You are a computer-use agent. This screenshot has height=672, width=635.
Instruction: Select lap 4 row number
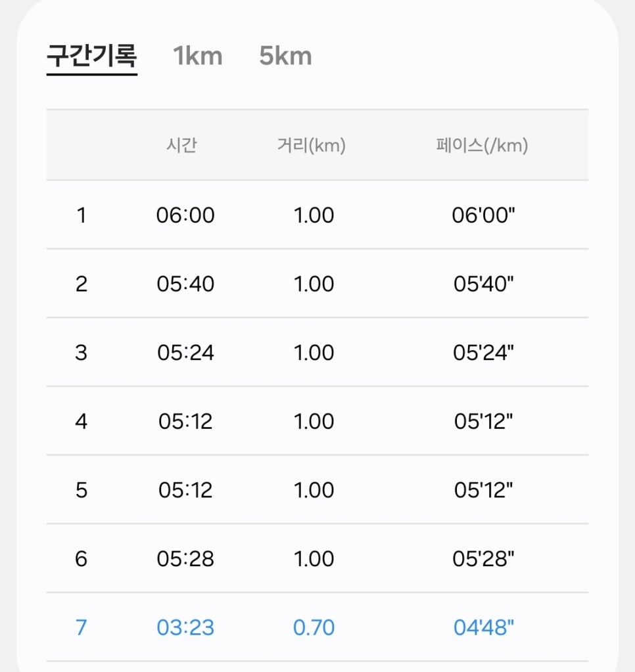81,421
